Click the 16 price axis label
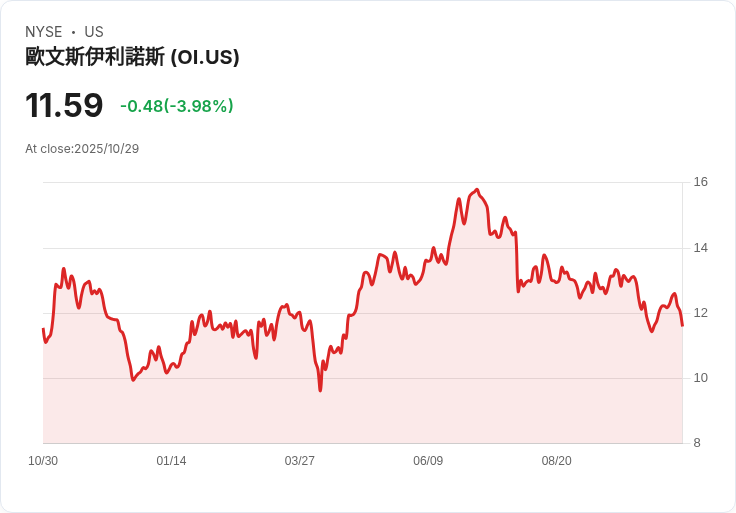 (701, 182)
